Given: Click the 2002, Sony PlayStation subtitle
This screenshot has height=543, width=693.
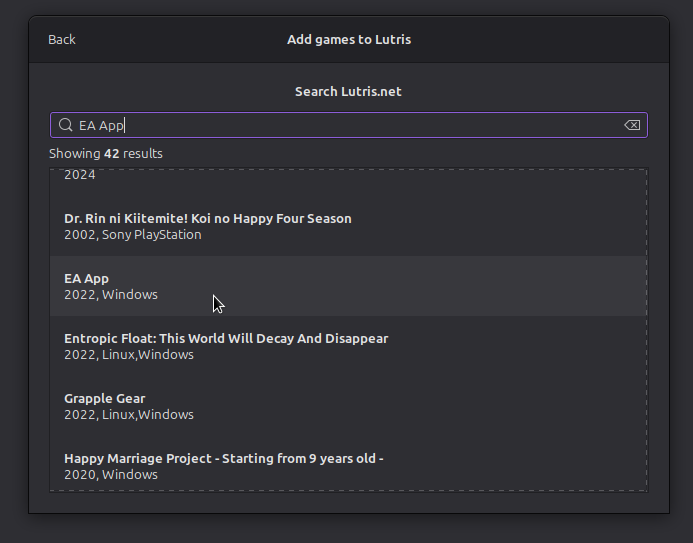Looking at the screenshot, I should 132,235.
